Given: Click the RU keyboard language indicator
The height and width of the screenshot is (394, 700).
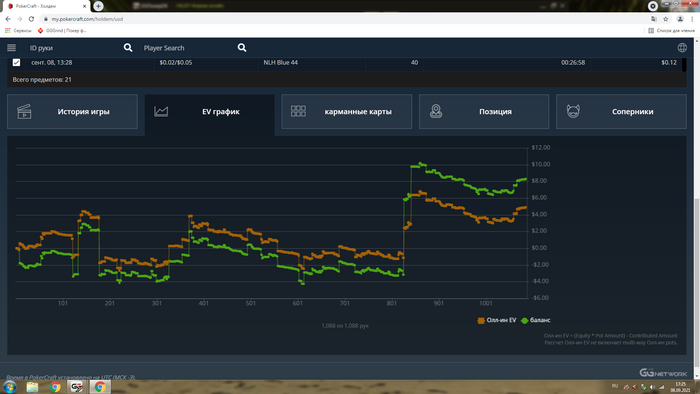Looking at the screenshot, I should coord(615,386).
